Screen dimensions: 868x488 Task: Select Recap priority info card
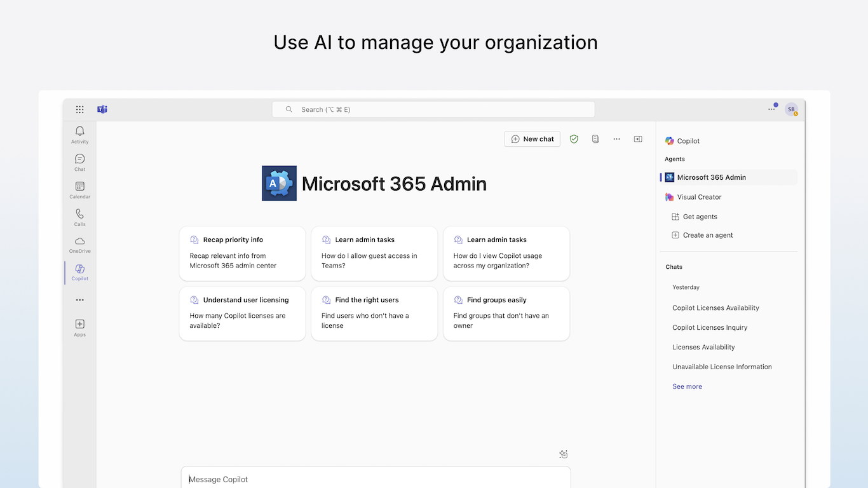point(242,254)
